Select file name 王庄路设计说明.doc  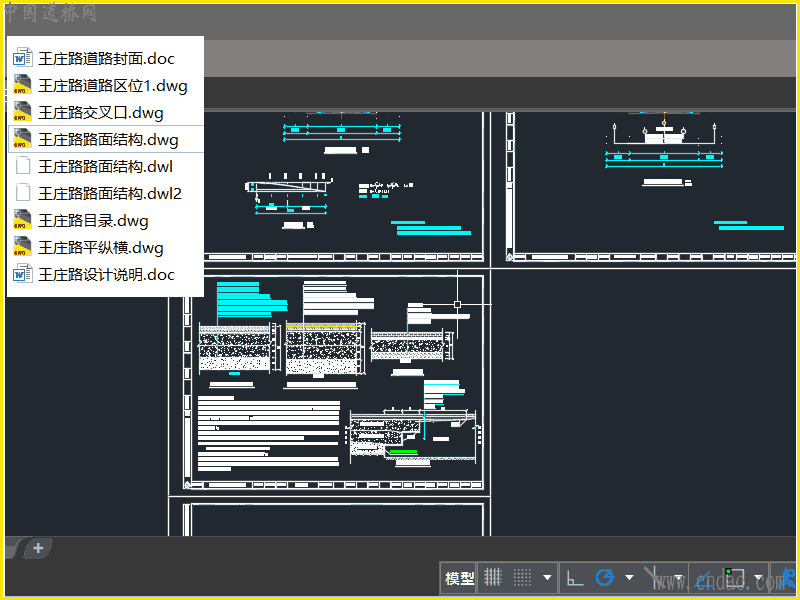107,275
